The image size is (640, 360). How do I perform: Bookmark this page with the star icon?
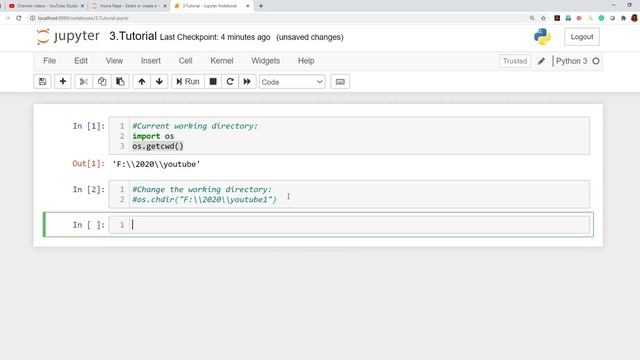point(543,18)
